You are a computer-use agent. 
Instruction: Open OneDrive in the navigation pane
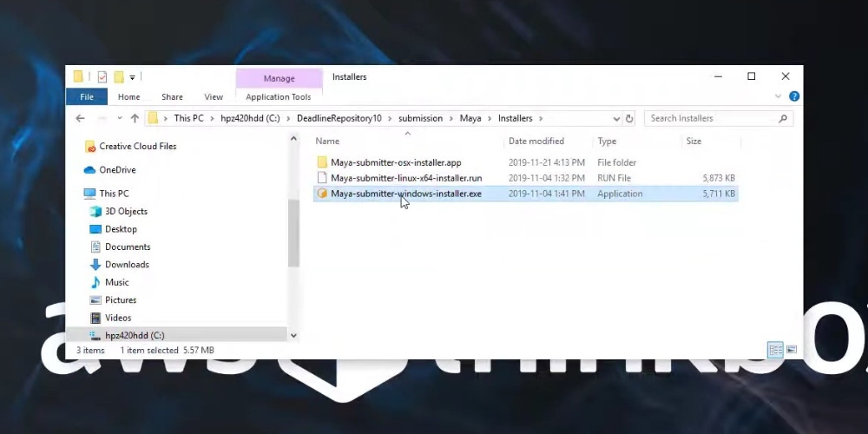pyautogui.click(x=117, y=170)
